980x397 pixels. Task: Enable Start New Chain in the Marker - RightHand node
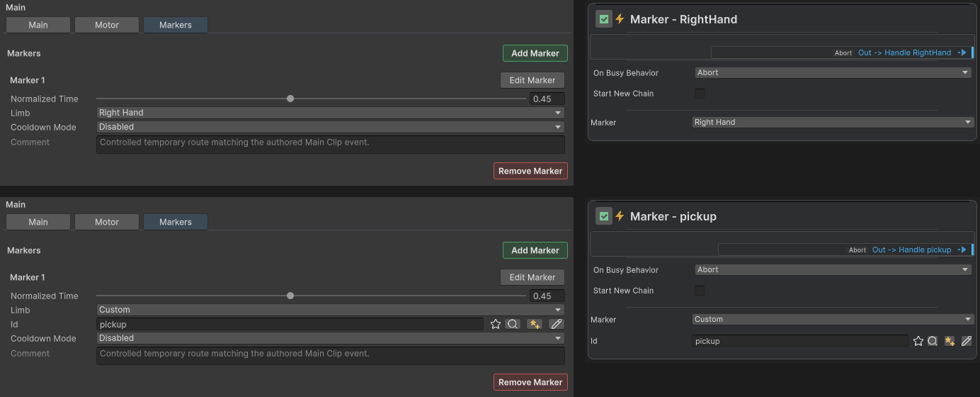tap(700, 94)
